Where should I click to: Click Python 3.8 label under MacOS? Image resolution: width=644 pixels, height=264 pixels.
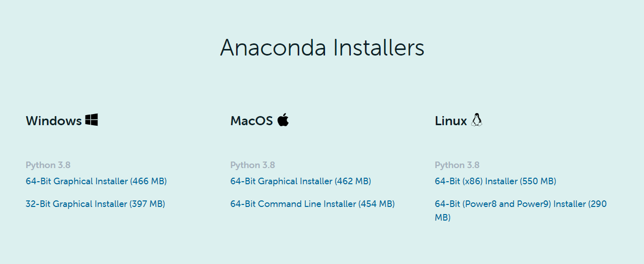point(253,165)
